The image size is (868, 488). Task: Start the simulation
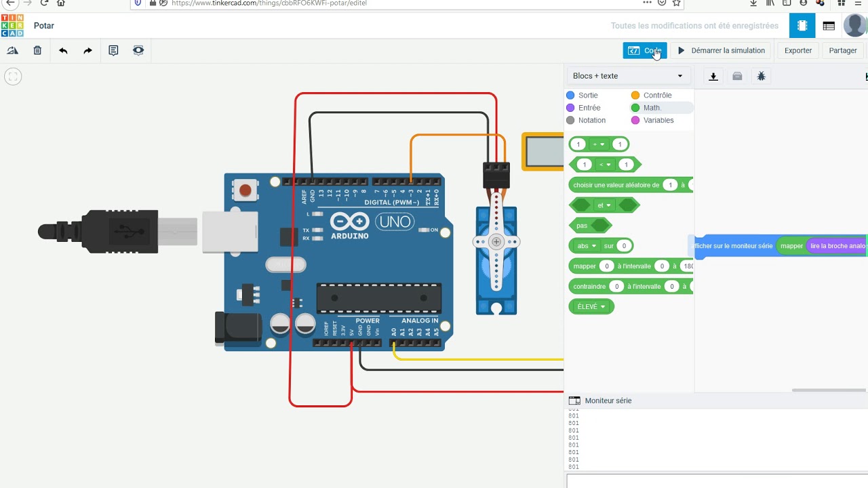click(x=722, y=50)
